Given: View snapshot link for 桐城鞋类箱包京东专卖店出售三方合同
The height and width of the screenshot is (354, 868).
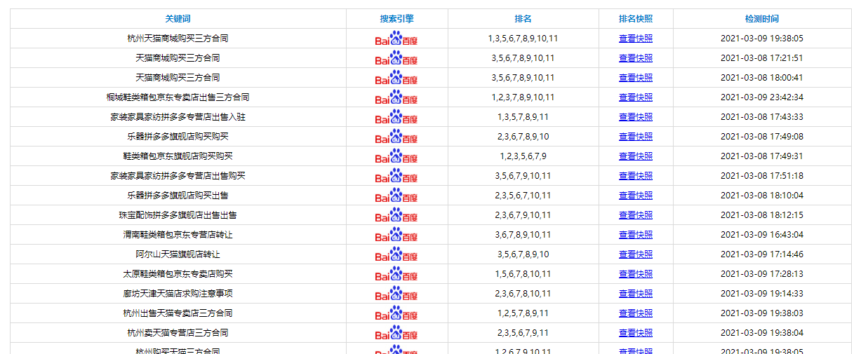Looking at the screenshot, I should point(636,97).
